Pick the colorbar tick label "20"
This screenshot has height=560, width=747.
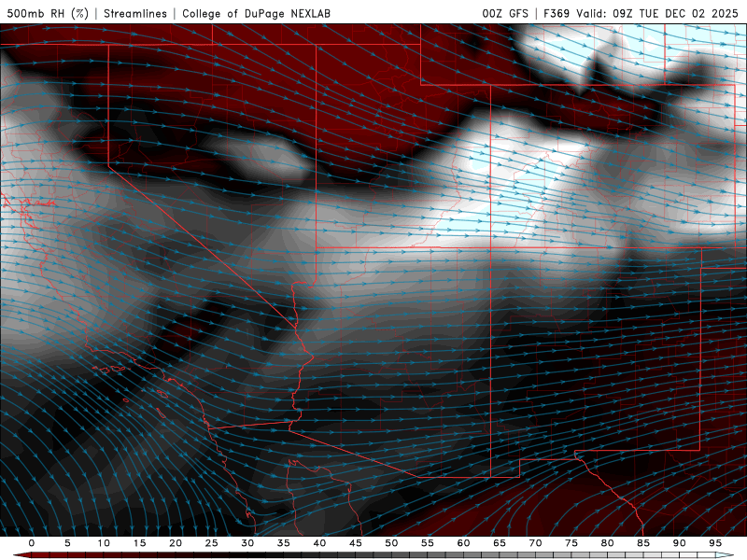176,543
